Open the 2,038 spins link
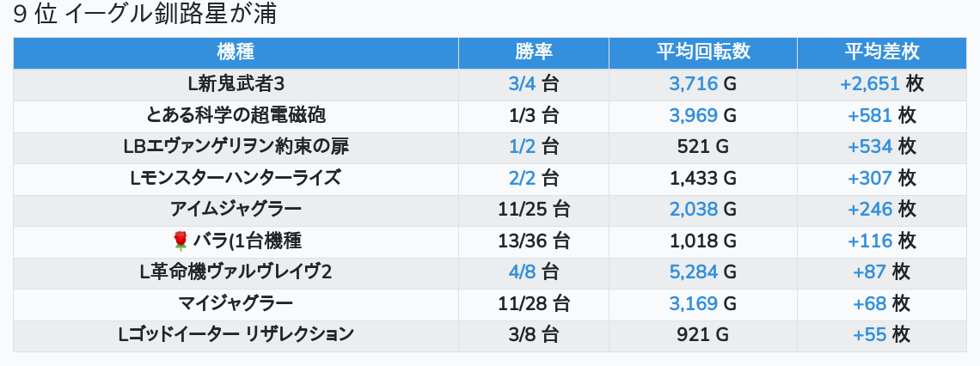This screenshot has width=980, height=366. 694,209
